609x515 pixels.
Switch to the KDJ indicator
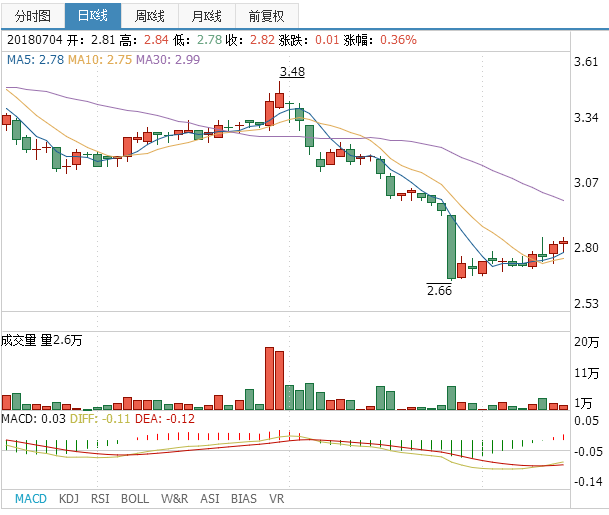[69, 499]
